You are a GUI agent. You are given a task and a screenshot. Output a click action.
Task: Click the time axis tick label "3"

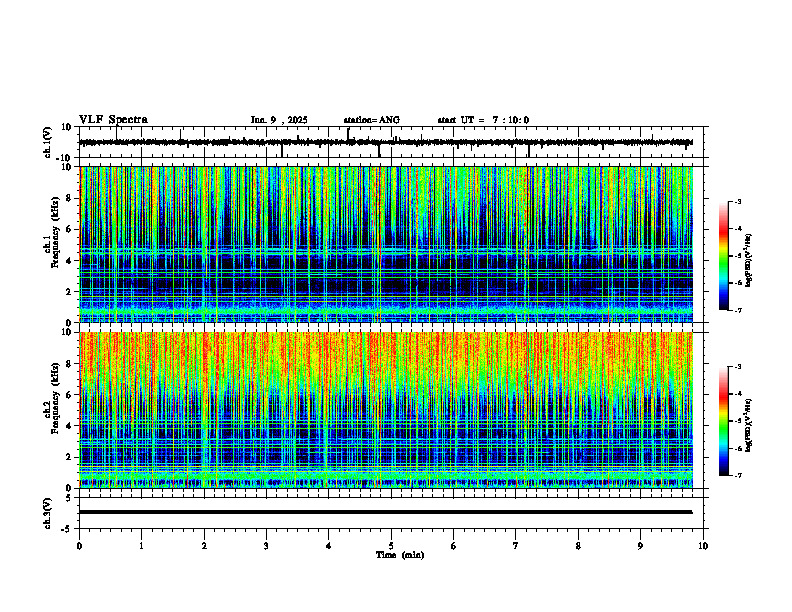coord(266,546)
